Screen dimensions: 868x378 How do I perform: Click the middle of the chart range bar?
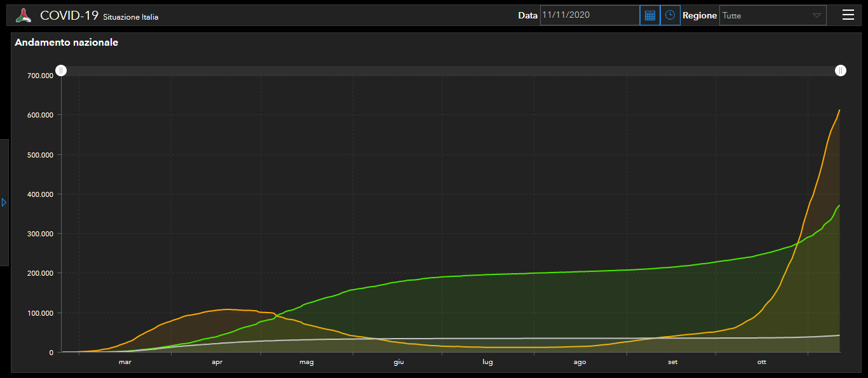(451, 71)
